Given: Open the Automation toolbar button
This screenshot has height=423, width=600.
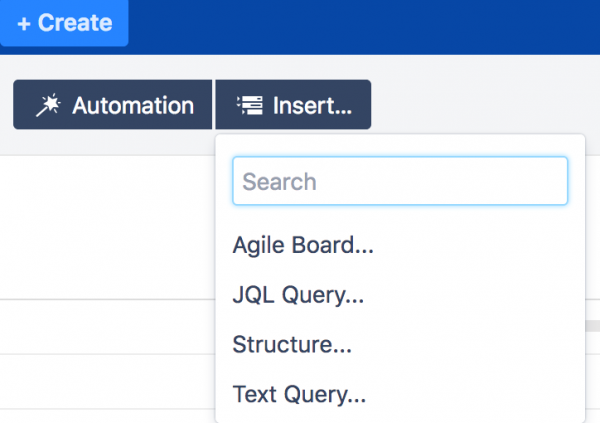Looking at the screenshot, I should 112,105.
